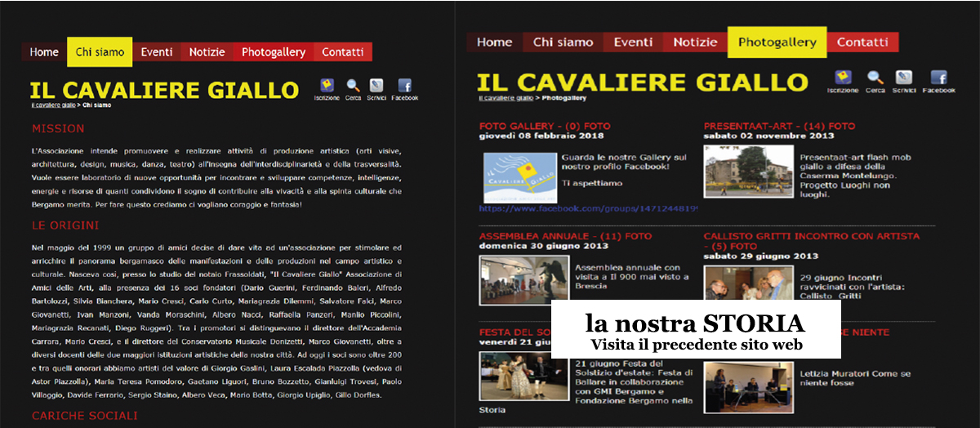The width and height of the screenshot is (980, 428).
Task: Open Iscrizione icon in left page
Action: coord(327,86)
